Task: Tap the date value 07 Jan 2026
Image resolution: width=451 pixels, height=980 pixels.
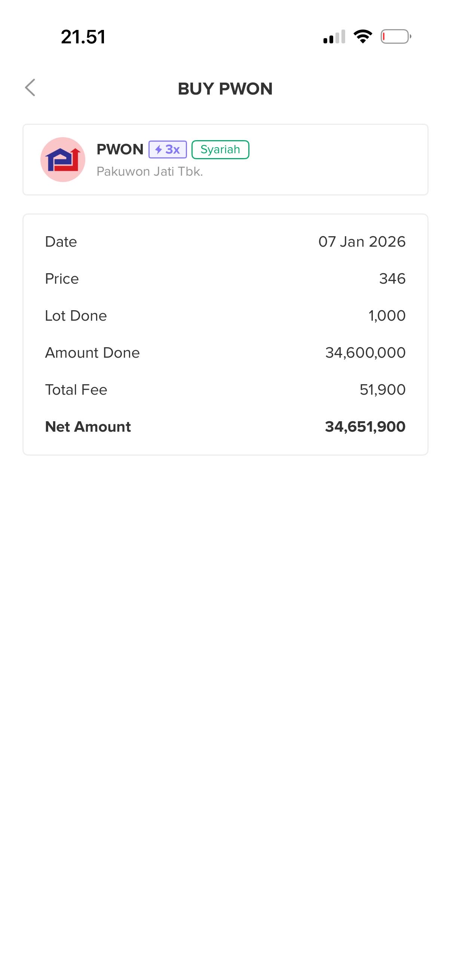Action: click(x=362, y=242)
